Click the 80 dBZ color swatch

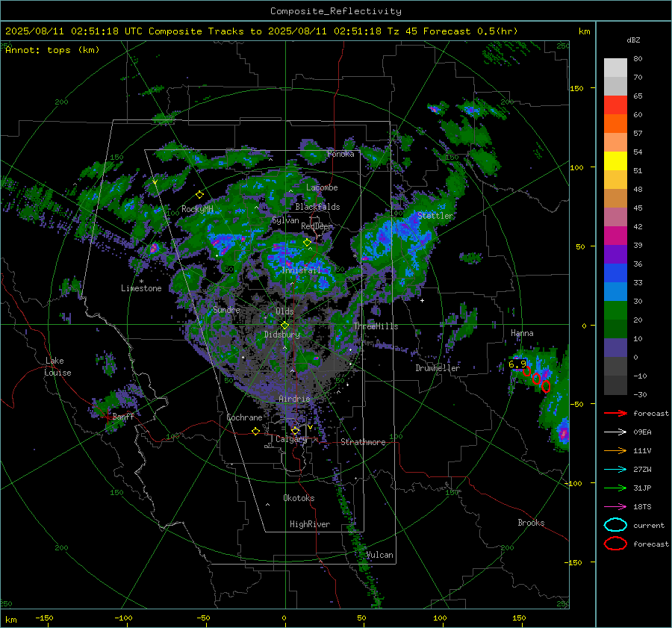pos(615,67)
